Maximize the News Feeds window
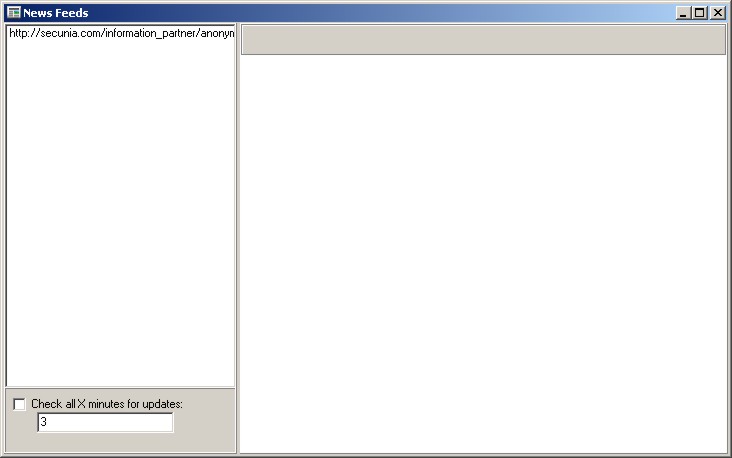 (x=700, y=13)
